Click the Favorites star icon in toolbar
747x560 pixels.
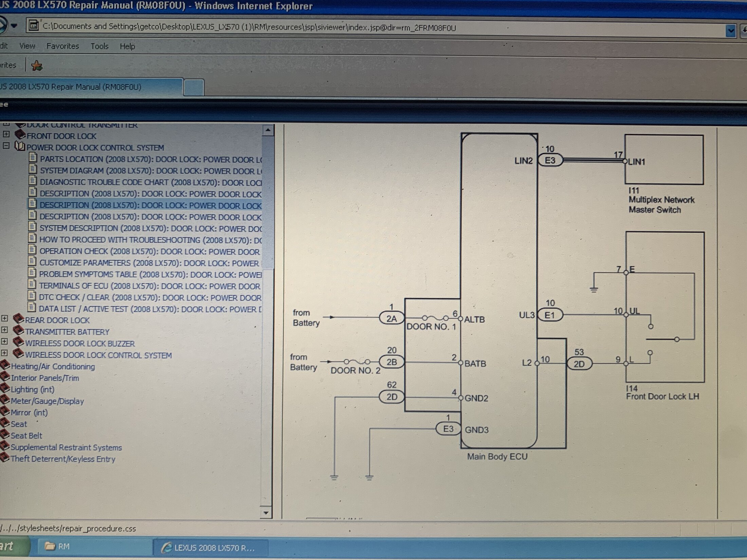point(37,65)
